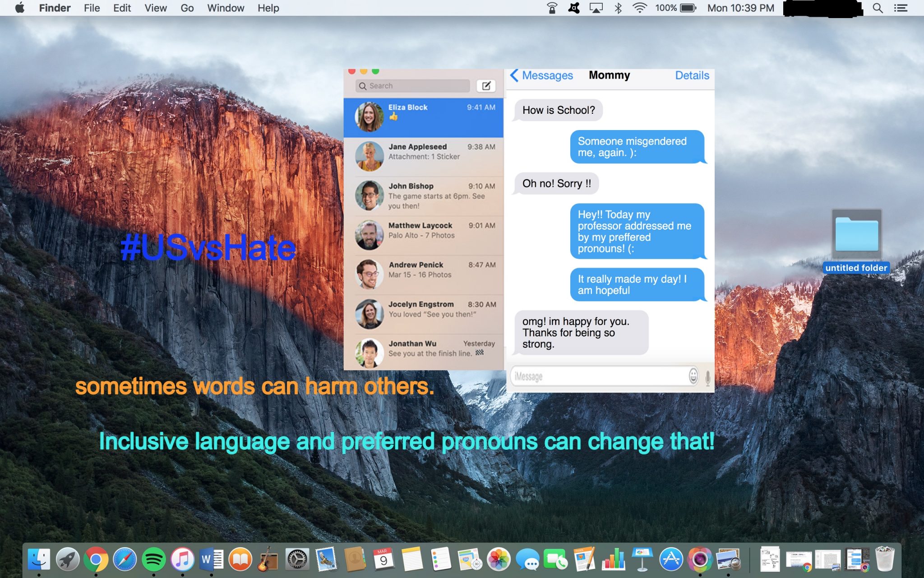Screen dimensions: 924x578
Task: Select the Eliza Block conversation
Action: (x=424, y=117)
